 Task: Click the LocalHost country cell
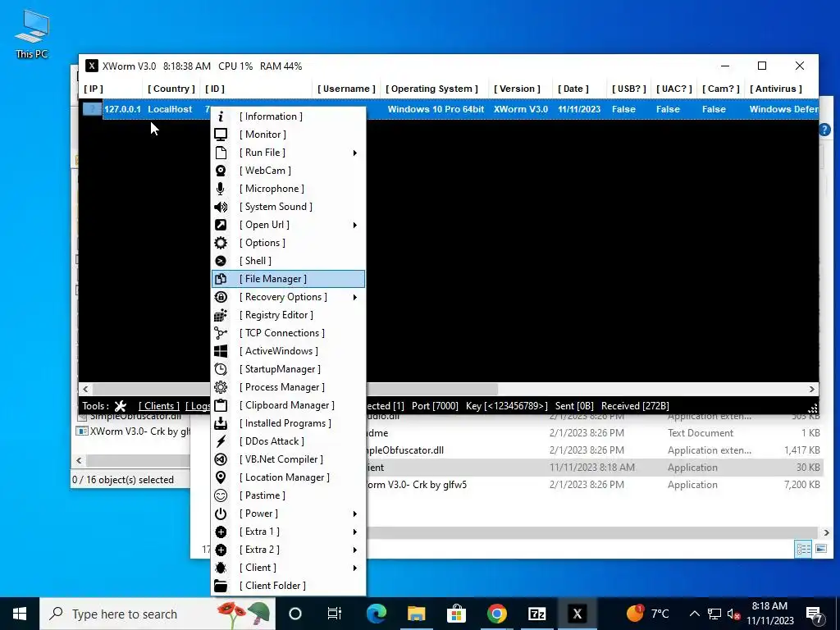[170, 109]
